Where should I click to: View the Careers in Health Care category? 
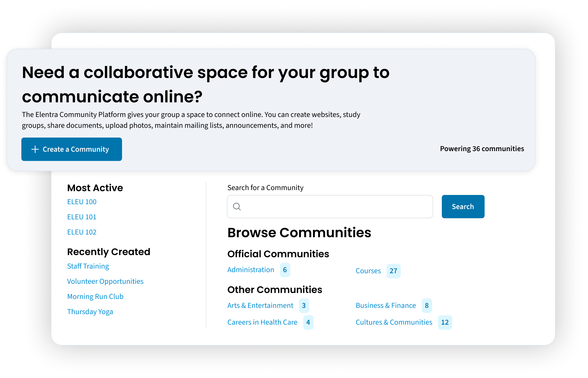262,322
